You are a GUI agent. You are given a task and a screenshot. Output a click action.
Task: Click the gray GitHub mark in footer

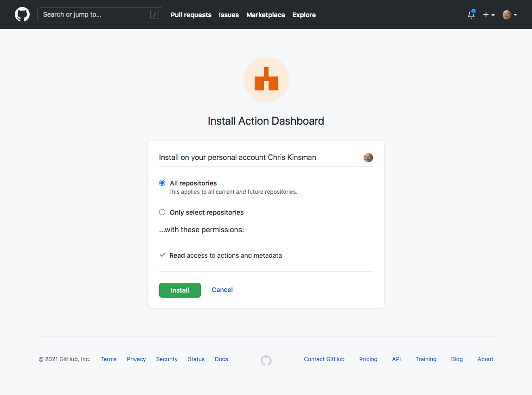coord(266,360)
